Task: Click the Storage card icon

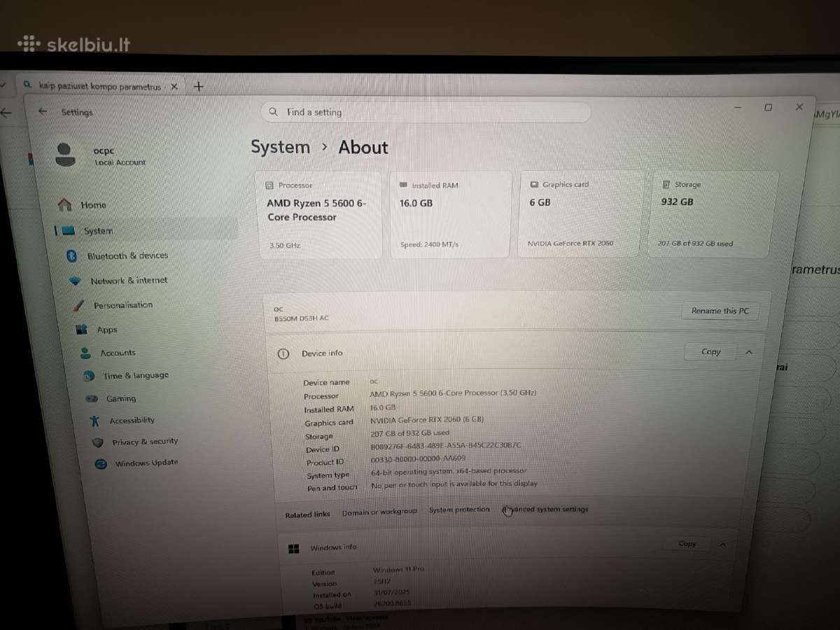Action: 666,184
